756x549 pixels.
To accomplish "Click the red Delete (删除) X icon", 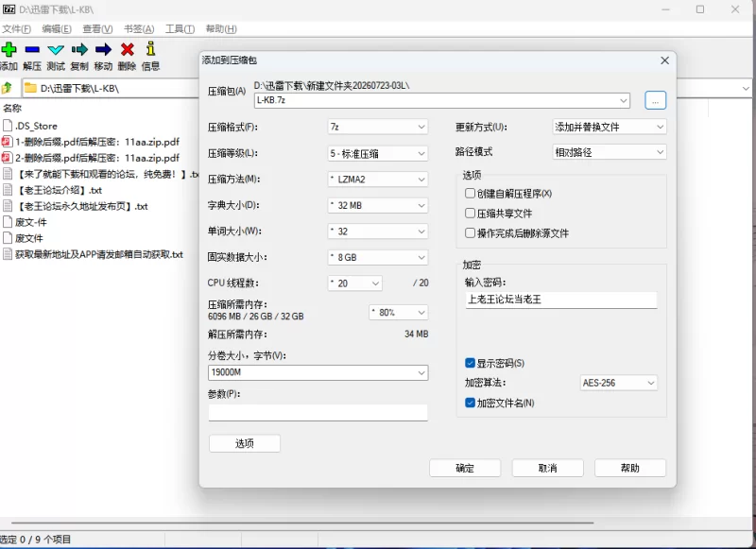I will (x=128, y=49).
